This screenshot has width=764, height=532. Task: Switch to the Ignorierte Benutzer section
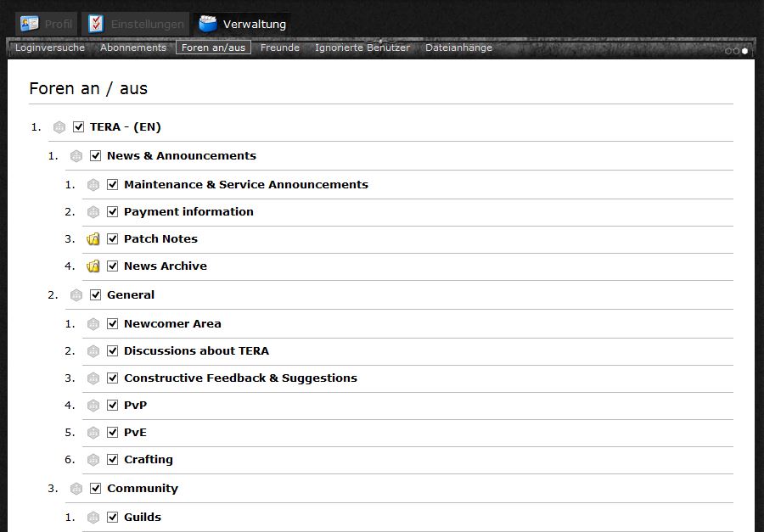(x=362, y=48)
